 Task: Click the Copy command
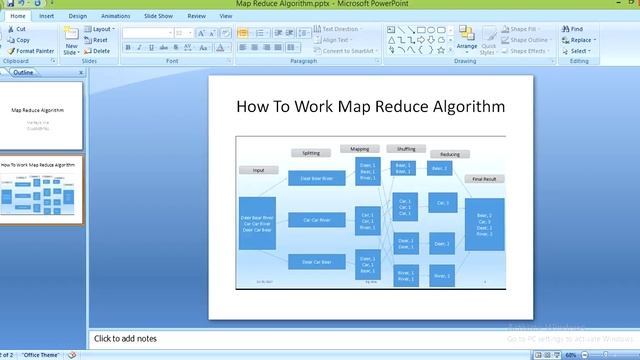(19, 40)
